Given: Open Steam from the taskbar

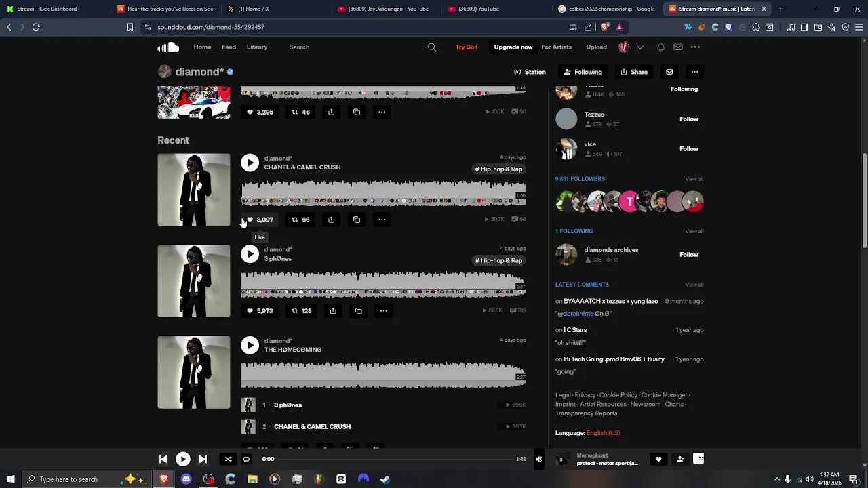Looking at the screenshot, I should (x=385, y=479).
